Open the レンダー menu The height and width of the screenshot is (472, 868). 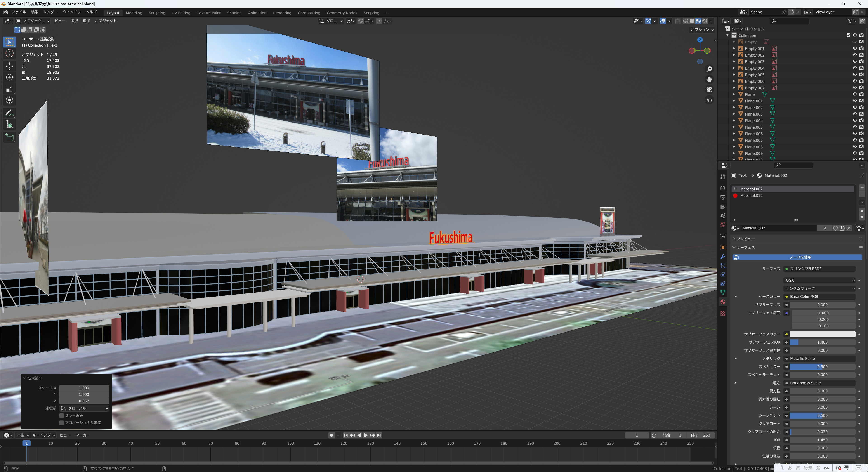(50, 12)
